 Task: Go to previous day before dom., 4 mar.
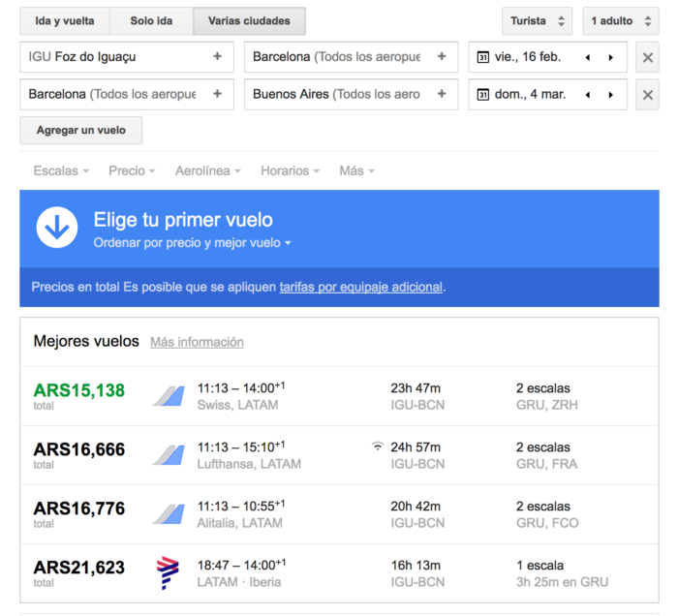587,95
